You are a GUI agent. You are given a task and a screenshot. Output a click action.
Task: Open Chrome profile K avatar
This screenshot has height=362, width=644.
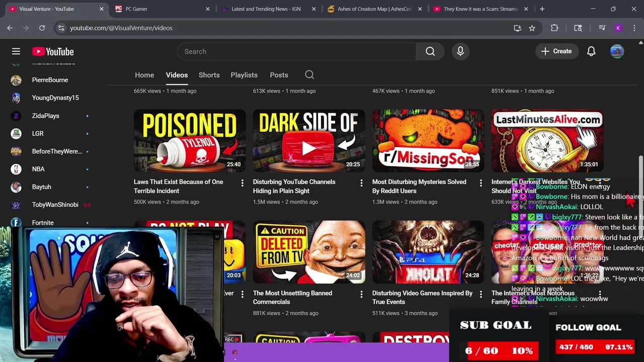618,28
